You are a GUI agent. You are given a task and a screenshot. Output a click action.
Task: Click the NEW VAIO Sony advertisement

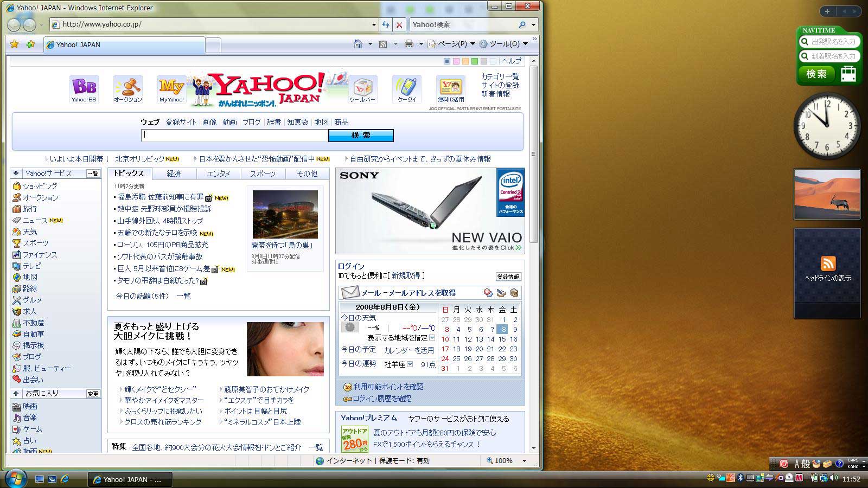pos(430,211)
